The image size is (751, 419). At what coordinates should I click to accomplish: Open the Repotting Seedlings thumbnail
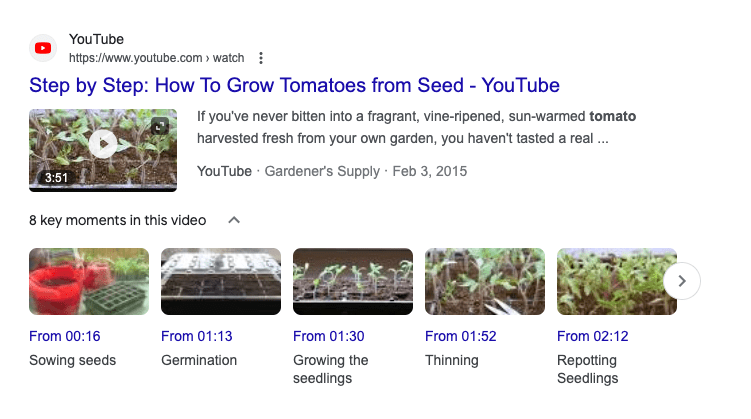pyautogui.click(x=617, y=282)
